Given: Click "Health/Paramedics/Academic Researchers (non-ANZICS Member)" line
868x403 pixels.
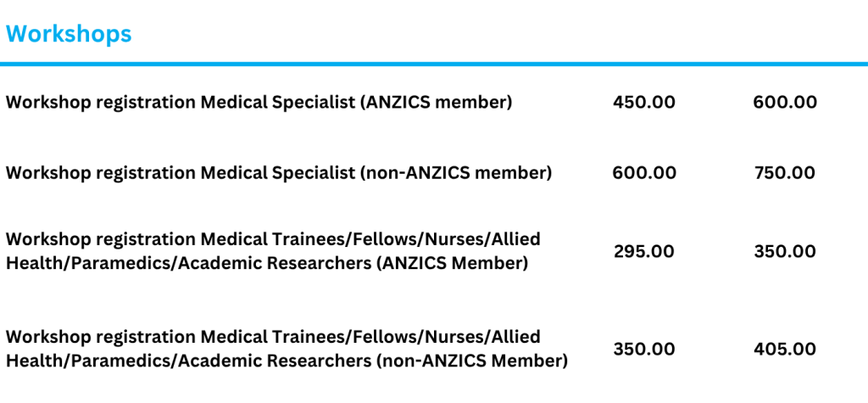Looking at the screenshot, I should click(286, 361).
